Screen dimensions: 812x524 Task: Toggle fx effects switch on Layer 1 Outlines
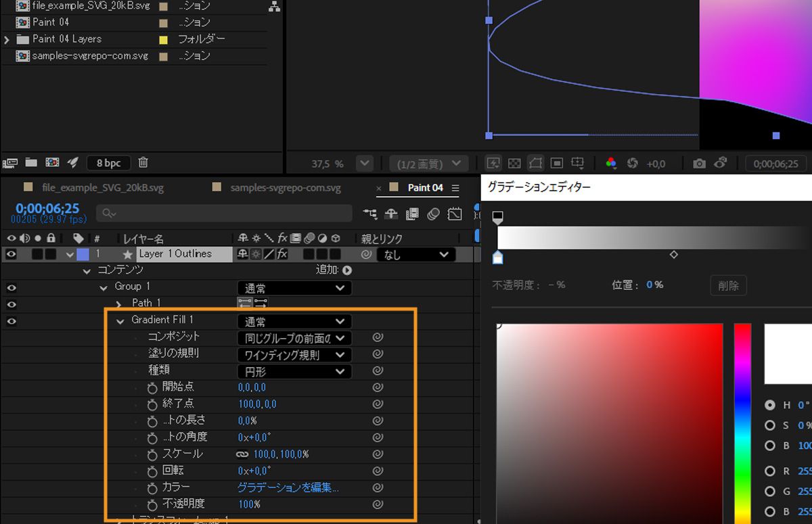click(282, 254)
